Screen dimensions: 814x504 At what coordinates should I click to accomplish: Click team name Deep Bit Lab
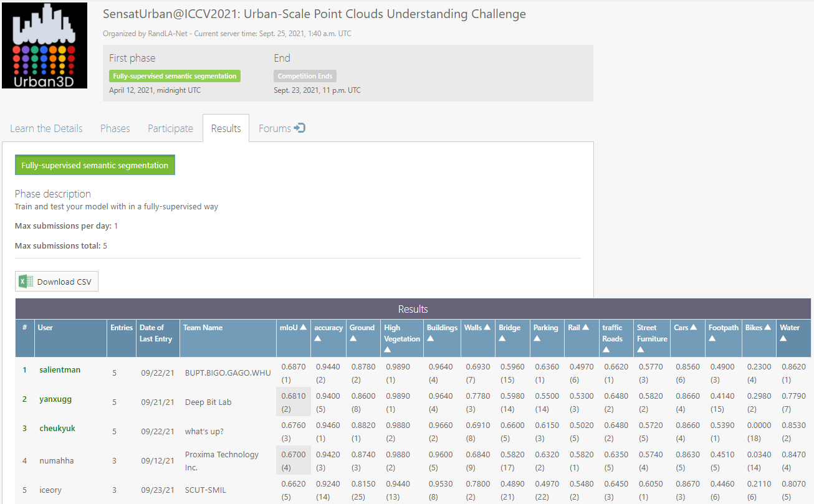click(x=208, y=402)
